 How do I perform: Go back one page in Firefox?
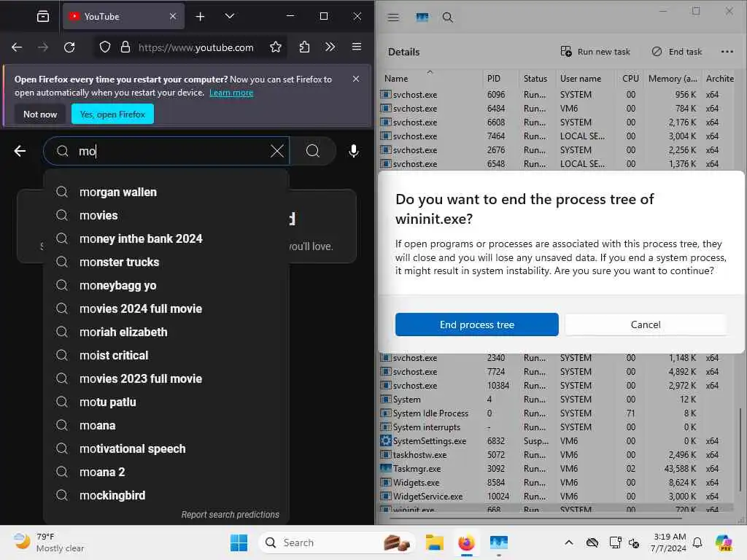pyautogui.click(x=17, y=47)
